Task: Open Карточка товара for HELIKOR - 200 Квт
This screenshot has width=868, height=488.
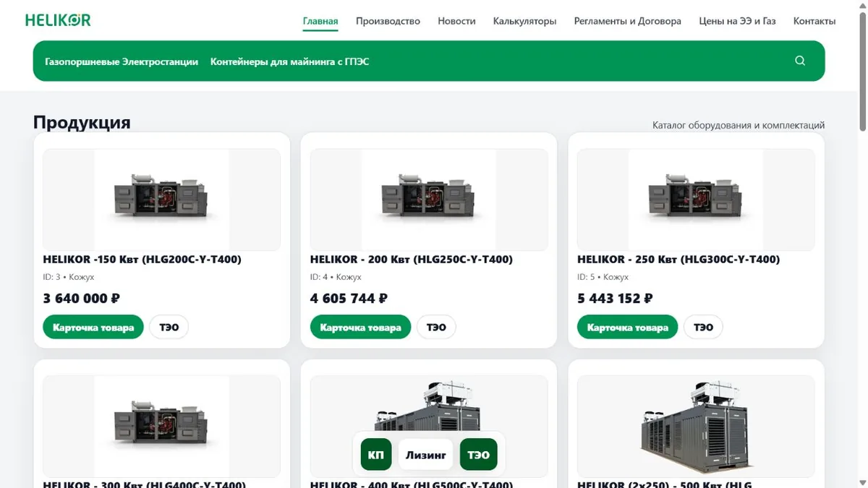Action: tap(360, 328)
